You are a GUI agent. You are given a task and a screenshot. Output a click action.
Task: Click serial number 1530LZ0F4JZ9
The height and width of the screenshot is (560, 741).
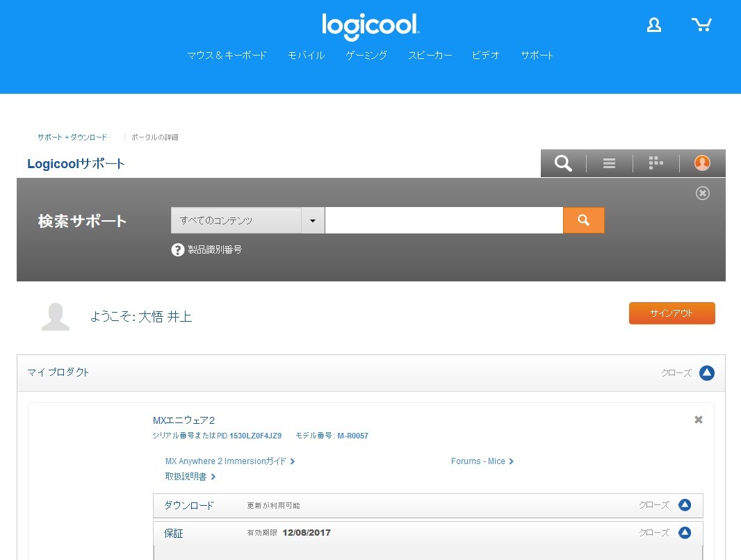[255, 436]
